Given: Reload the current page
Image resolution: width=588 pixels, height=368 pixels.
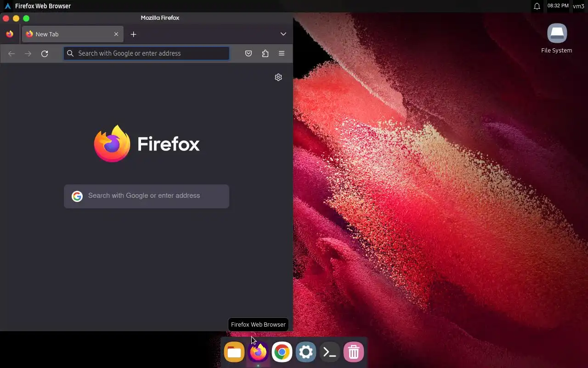Looking at the screenshot, I should tap(45, 53).
